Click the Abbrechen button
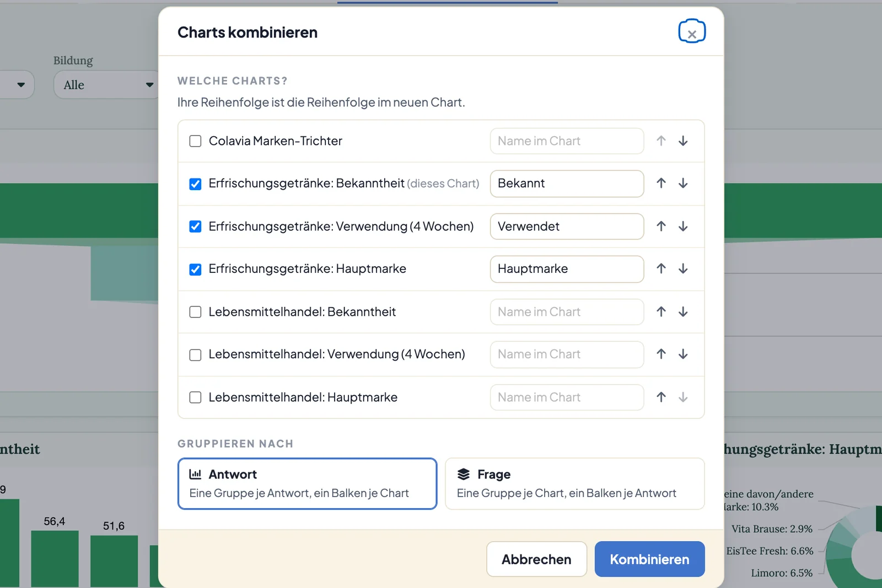The width and height of the screenshot is (882, 588). click(536, 559)
